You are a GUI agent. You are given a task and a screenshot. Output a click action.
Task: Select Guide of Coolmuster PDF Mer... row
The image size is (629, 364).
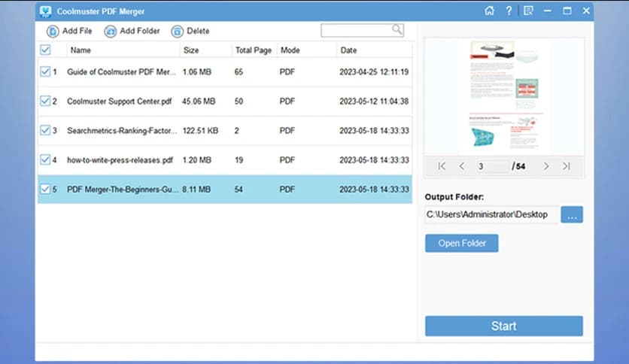click(x=225, y=71)
